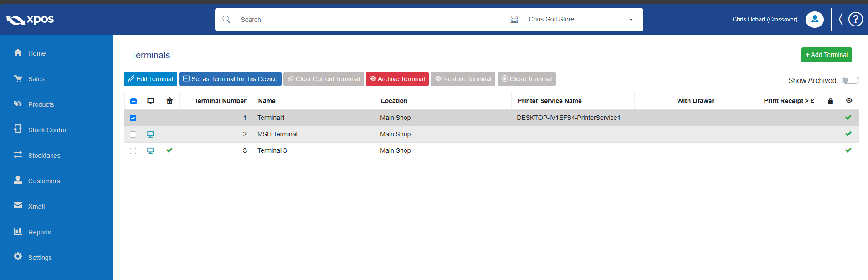
Task: Click Chris Hobart (Crossover) user name
Action: click(765, 19)
